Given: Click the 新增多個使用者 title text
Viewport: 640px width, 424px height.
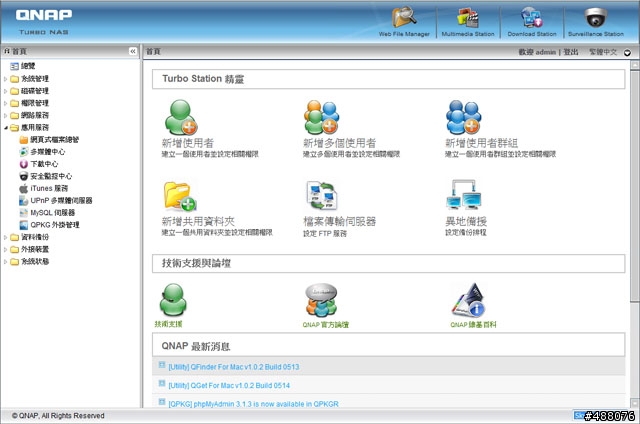Looking at the screenshot, I should pos(340,143).
